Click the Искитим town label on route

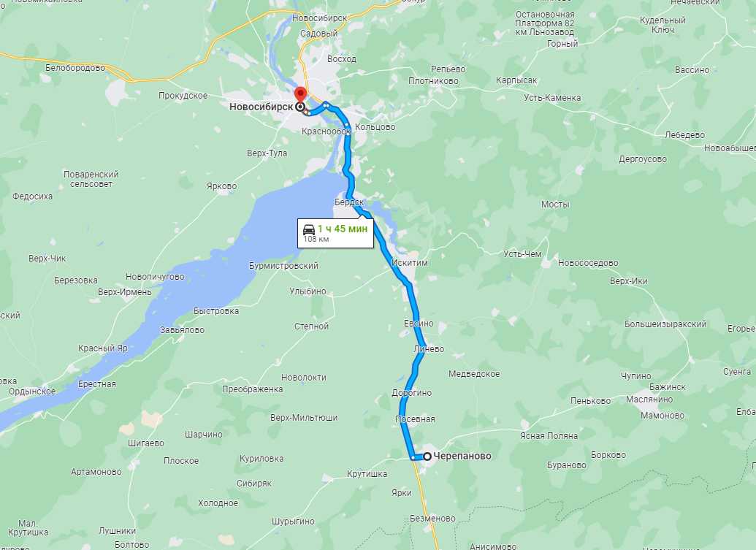click(x=410, y=263)
